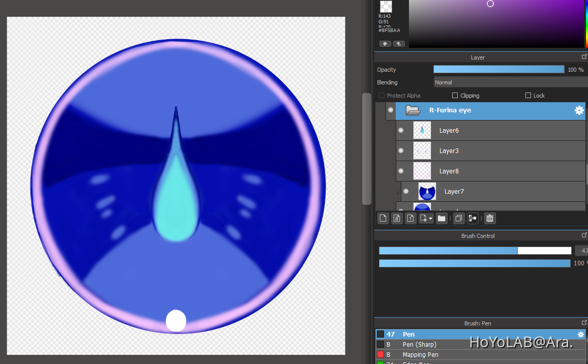Enable the Clipping checkbox
The height and width of the screenshot is (364, 588).
click(455, 96)
